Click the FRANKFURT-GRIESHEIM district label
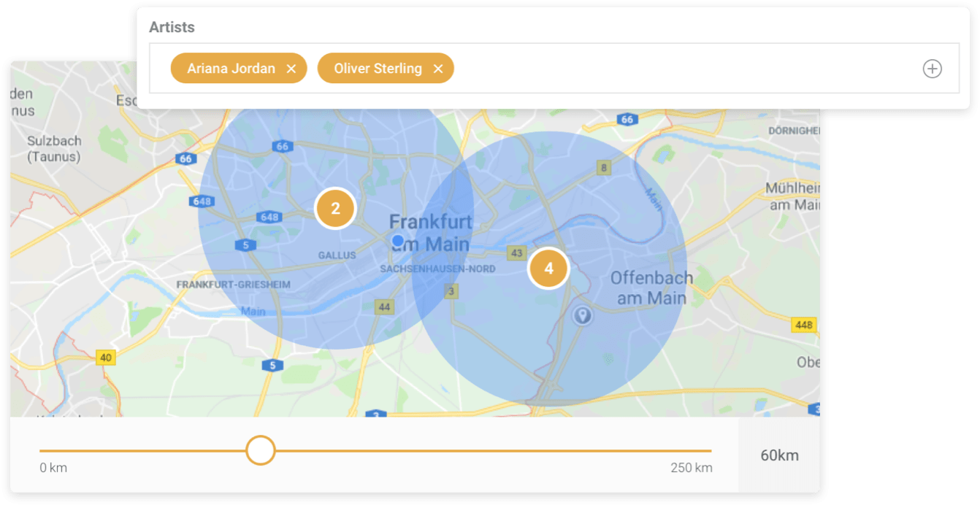Screen dimensions: 980x505 (x=234, y=284)
